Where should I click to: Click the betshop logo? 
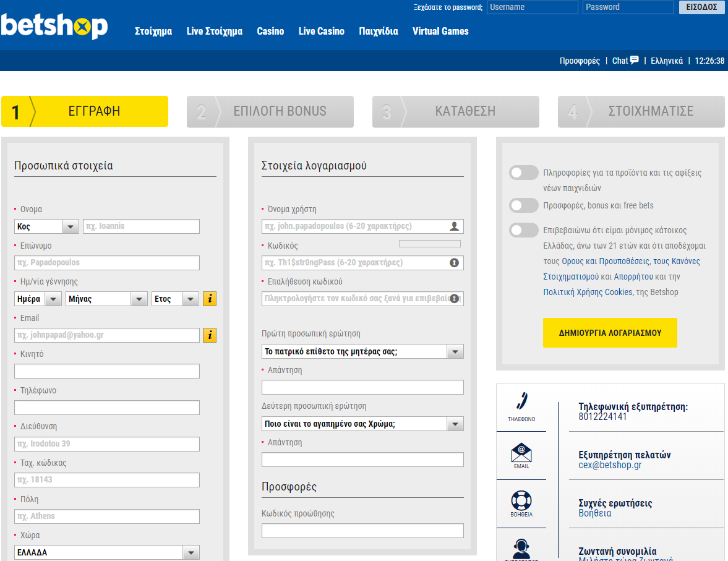tap(54, 26)
